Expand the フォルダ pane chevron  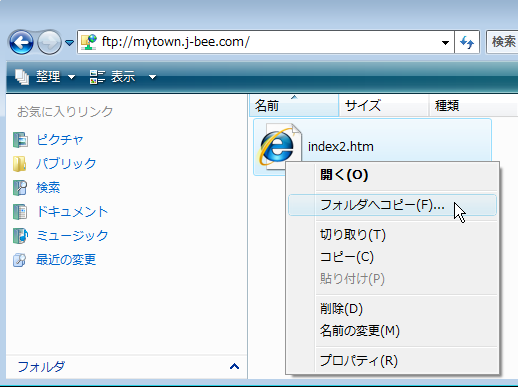click(234, 367)
